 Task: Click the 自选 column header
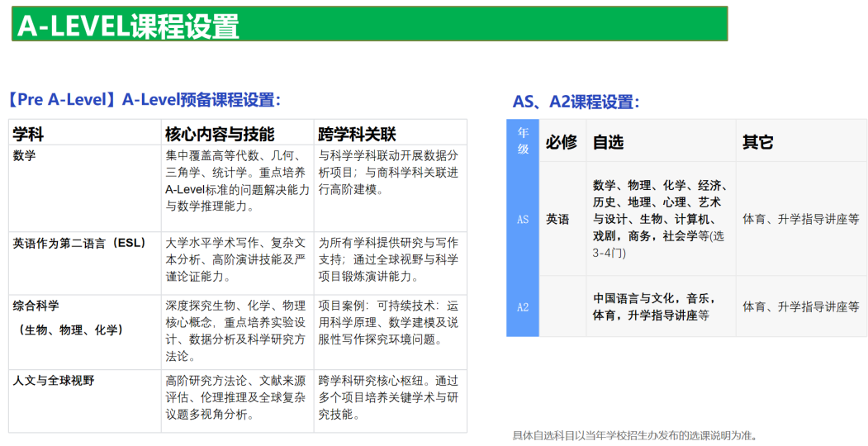point(661,140)
